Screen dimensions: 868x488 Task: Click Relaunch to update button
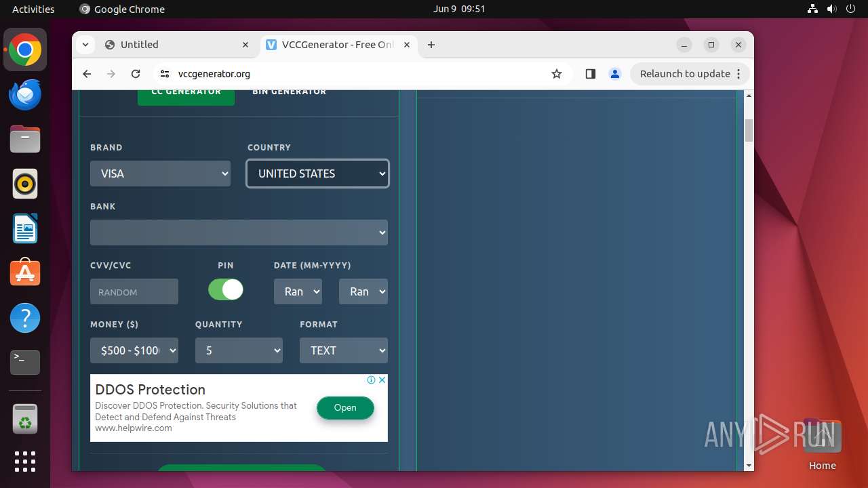tap(690, 74)
